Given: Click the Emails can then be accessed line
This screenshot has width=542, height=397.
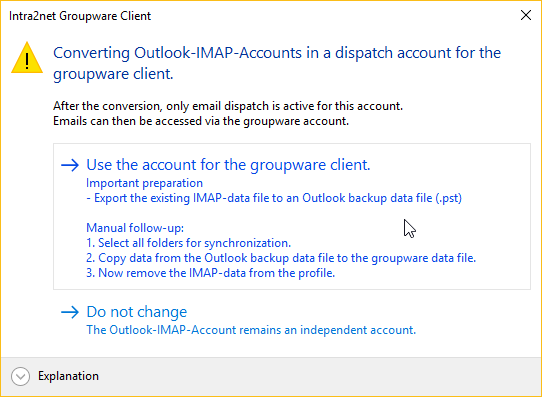Looking at the screenshot, I should (x=201, y=121).
